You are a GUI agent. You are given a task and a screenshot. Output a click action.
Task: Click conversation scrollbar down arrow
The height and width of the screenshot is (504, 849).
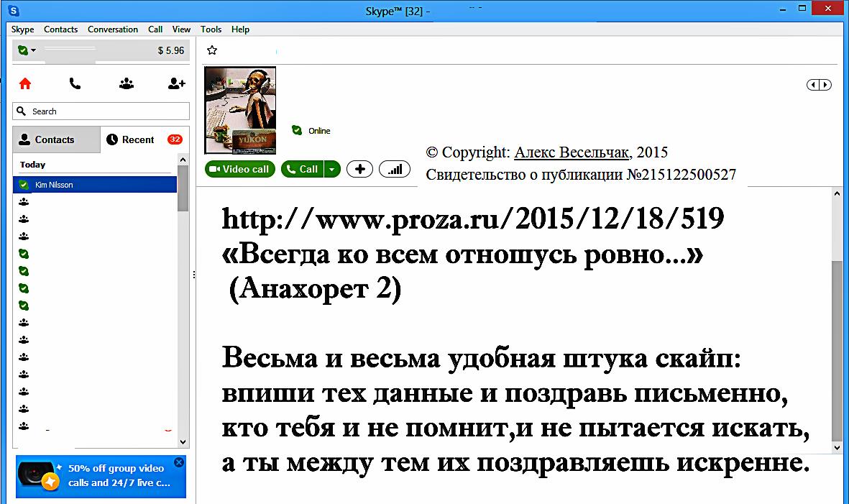point(837,448)
